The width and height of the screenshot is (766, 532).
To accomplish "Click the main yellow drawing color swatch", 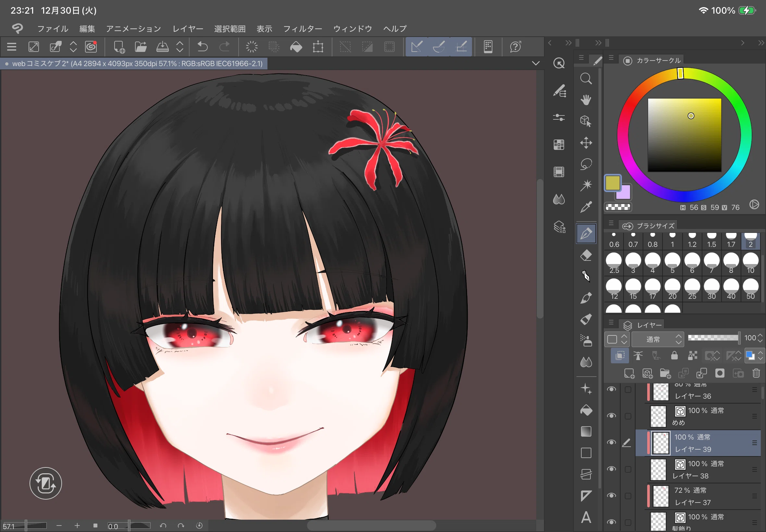I will (x=612, y=183).
